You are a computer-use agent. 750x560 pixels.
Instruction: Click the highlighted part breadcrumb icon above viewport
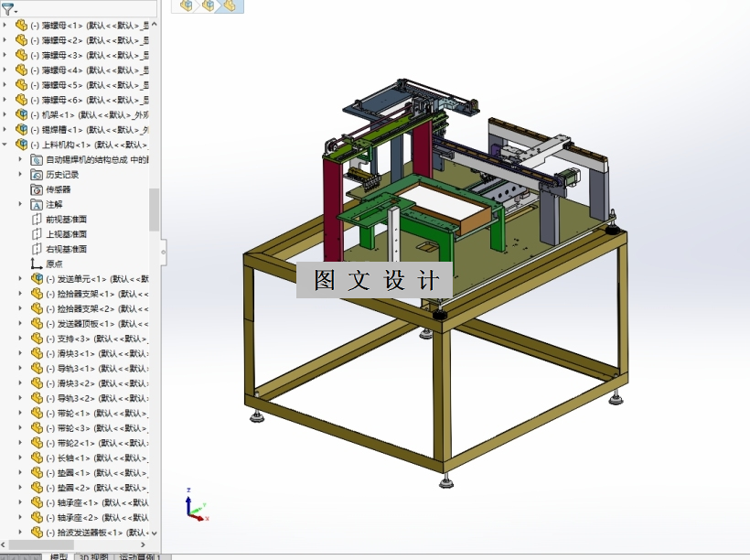click(230, 5)
